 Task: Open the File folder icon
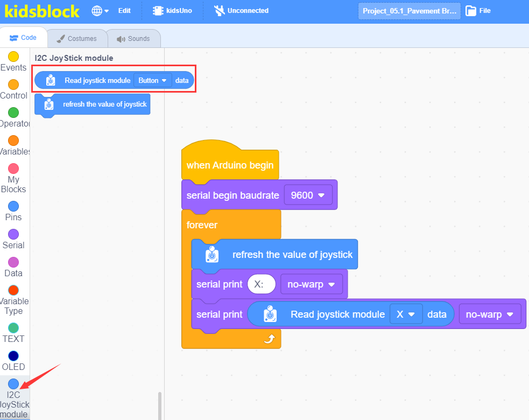click(471, 11)
